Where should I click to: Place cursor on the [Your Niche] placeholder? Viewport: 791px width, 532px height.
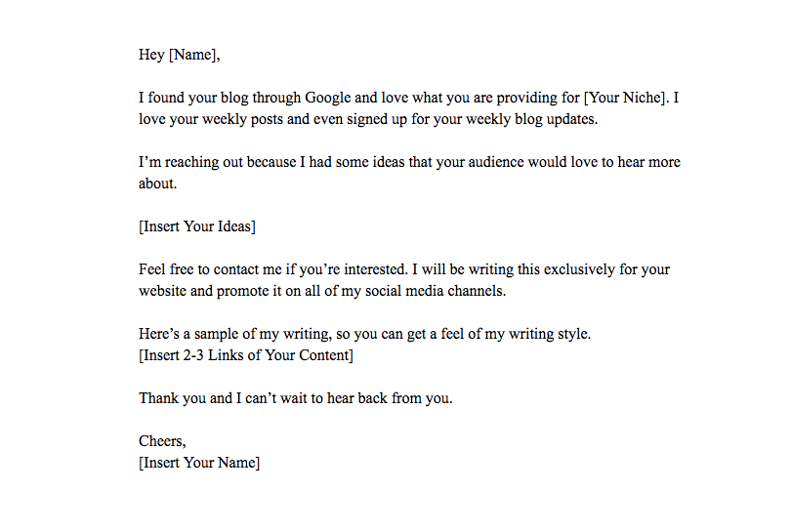626,98
